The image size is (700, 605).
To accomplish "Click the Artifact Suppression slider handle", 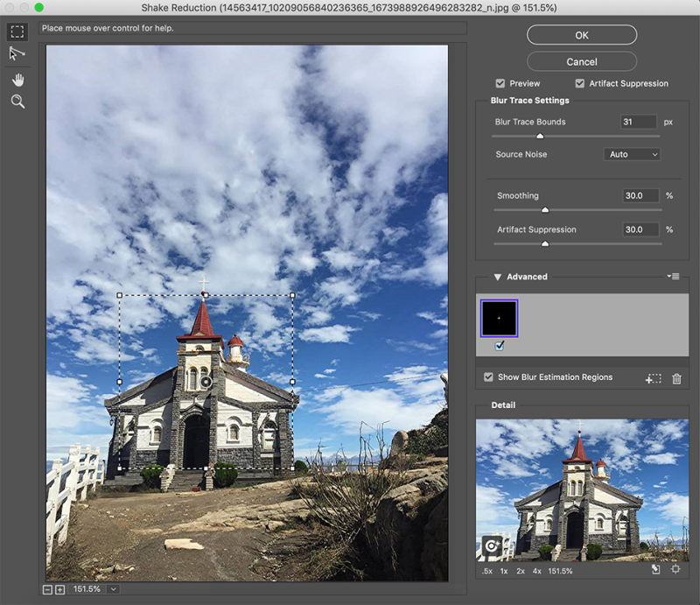I will tap(545, 243).
